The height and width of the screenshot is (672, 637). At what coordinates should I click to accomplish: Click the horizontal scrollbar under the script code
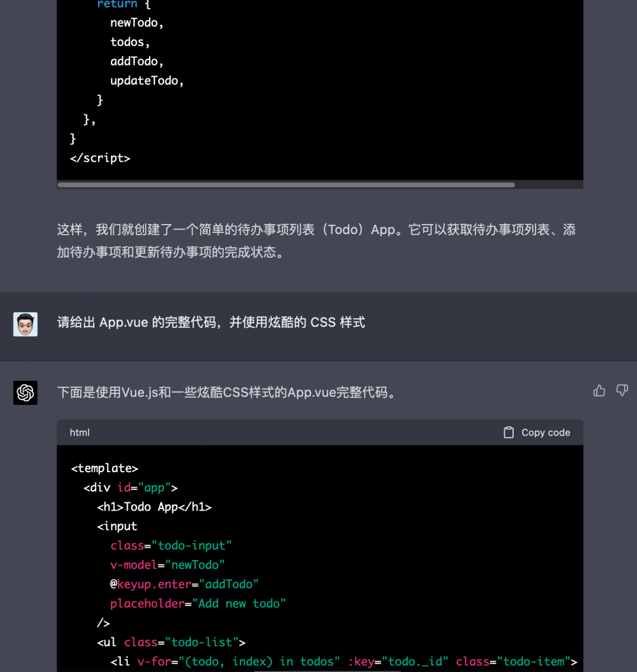tap(286, 185)
